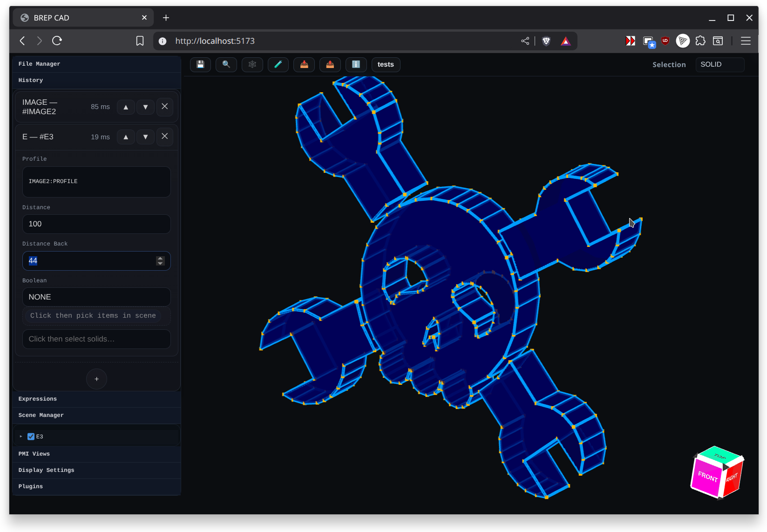767x532 pixels.
Task: Move the E #E3 feature up
Action: (126, 137)
